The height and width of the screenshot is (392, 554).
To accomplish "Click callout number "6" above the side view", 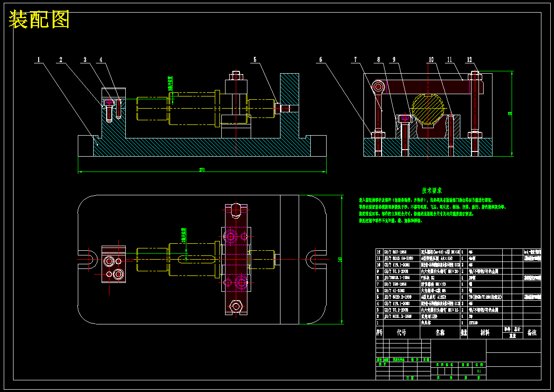I will (321, 60).
